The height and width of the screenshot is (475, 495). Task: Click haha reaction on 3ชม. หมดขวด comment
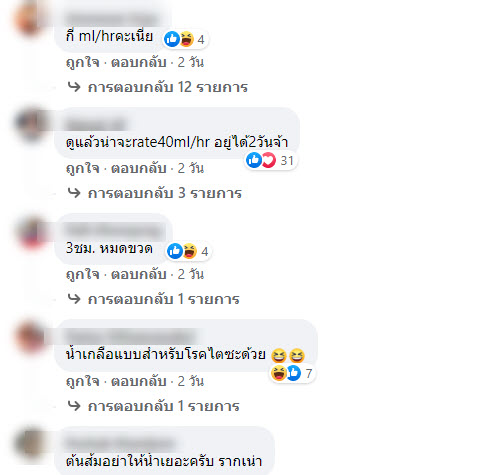click(189, 251)
